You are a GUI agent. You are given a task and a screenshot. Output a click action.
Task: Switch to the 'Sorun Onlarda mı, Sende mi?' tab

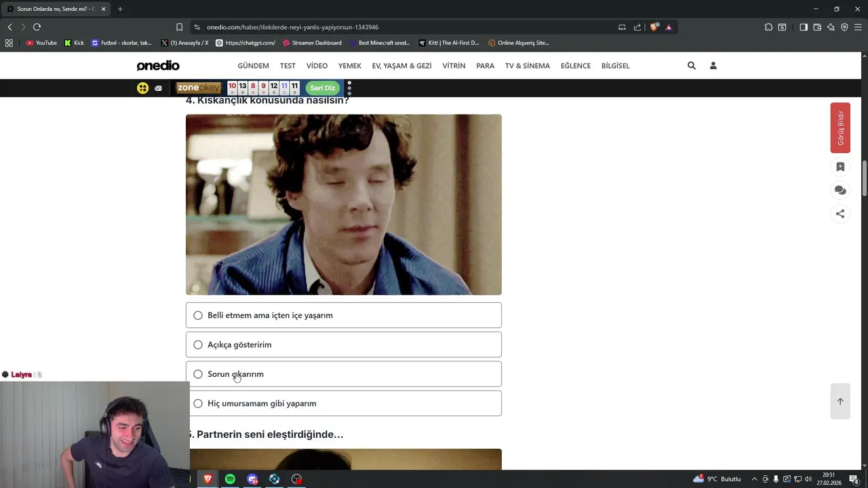[56, 9]
